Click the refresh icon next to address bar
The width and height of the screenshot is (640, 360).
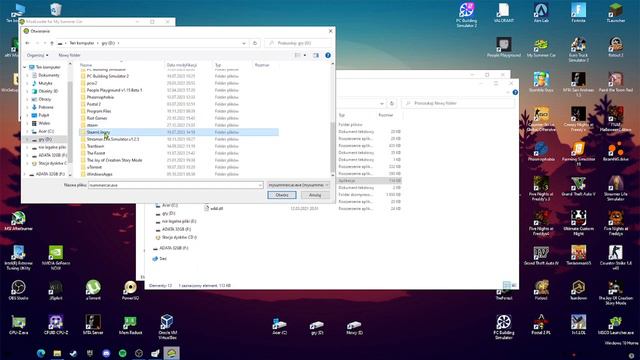pyautogui.click(x=255, y=43)
